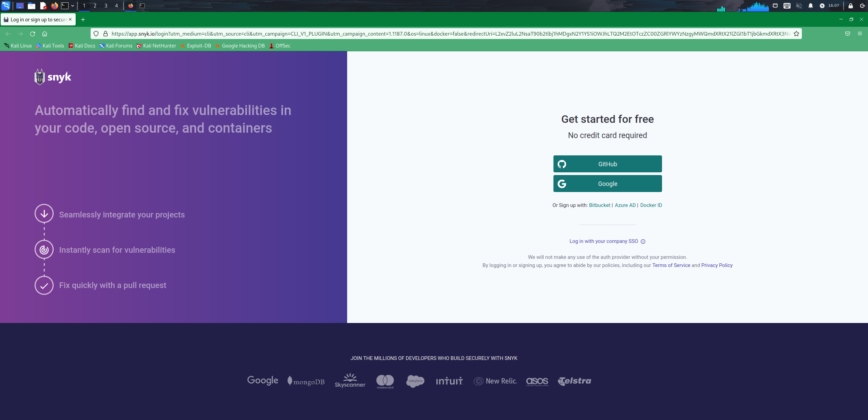
Task: Open site security padlock info
Action: (x=106, y=34)
